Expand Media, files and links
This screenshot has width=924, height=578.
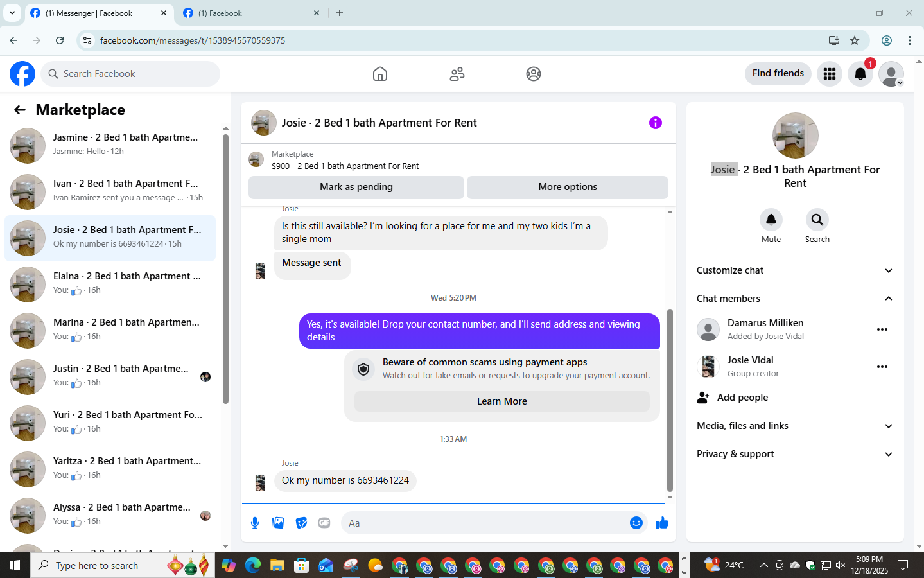[795, 426]
